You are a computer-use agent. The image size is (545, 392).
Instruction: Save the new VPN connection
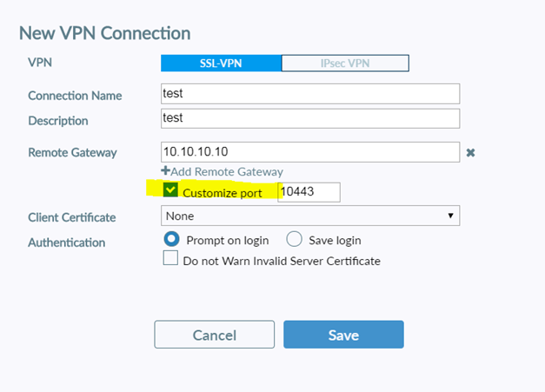(343, 335)
